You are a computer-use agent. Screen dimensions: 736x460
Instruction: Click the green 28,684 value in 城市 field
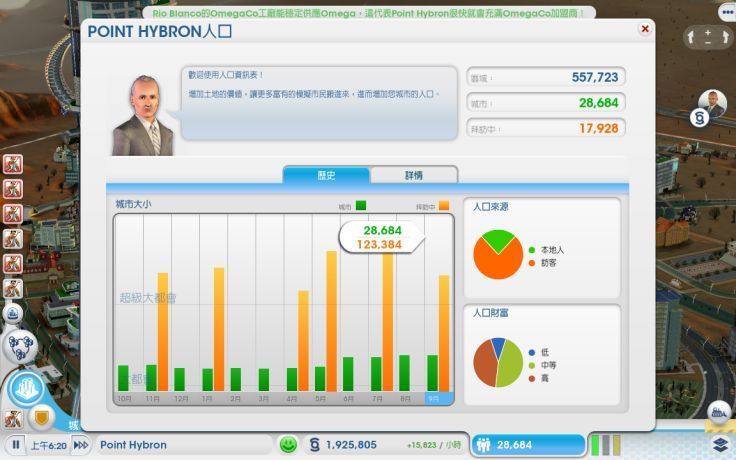[x=598, y=103]
